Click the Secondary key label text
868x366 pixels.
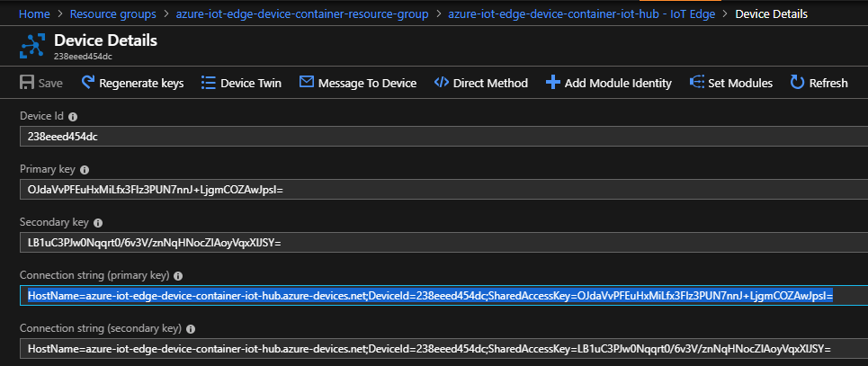[x=55, y=223]
